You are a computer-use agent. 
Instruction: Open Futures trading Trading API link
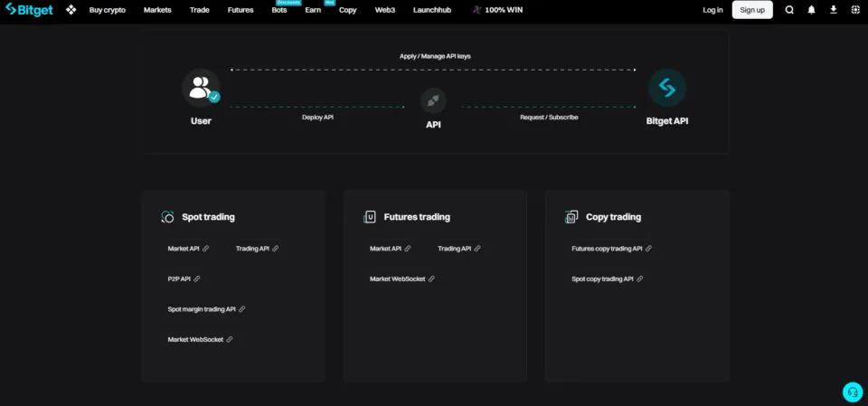[455, 249]
